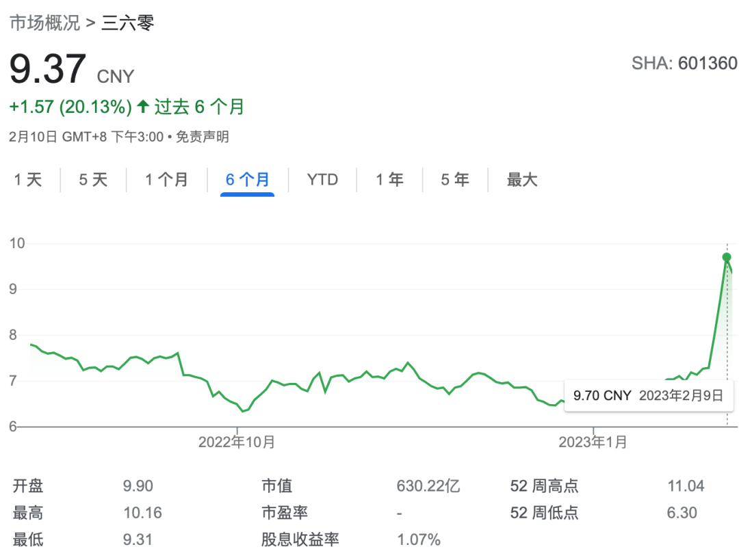The height and width of the screenshot is (560, 739).
Task: Reselect the active 6个月 tab
Action: click(x=247, y=179)
